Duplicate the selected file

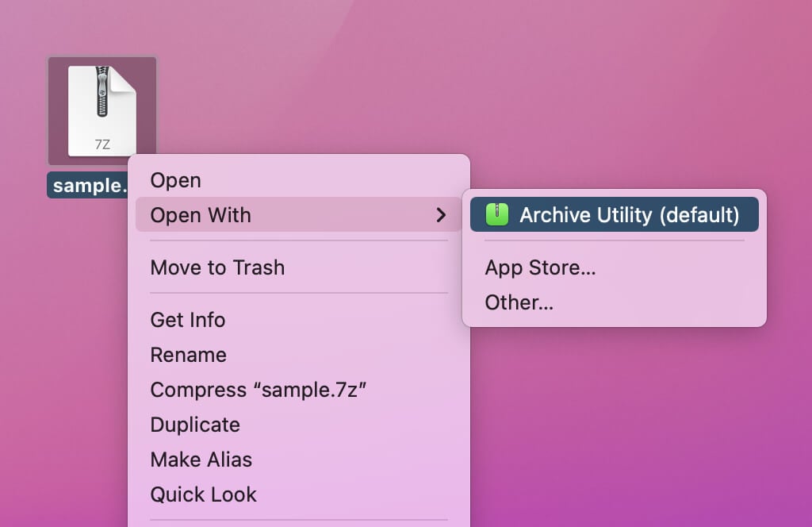click(195, 425)
